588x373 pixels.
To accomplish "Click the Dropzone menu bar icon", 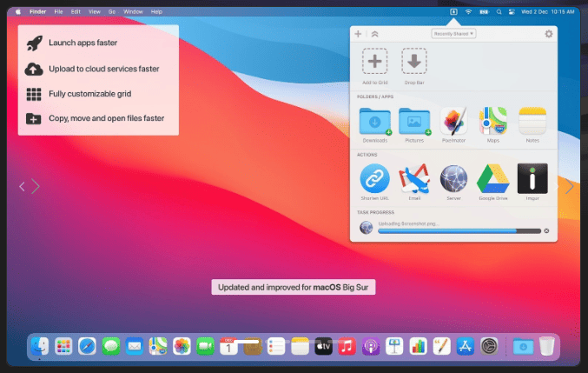I will [x=453, y=11].
